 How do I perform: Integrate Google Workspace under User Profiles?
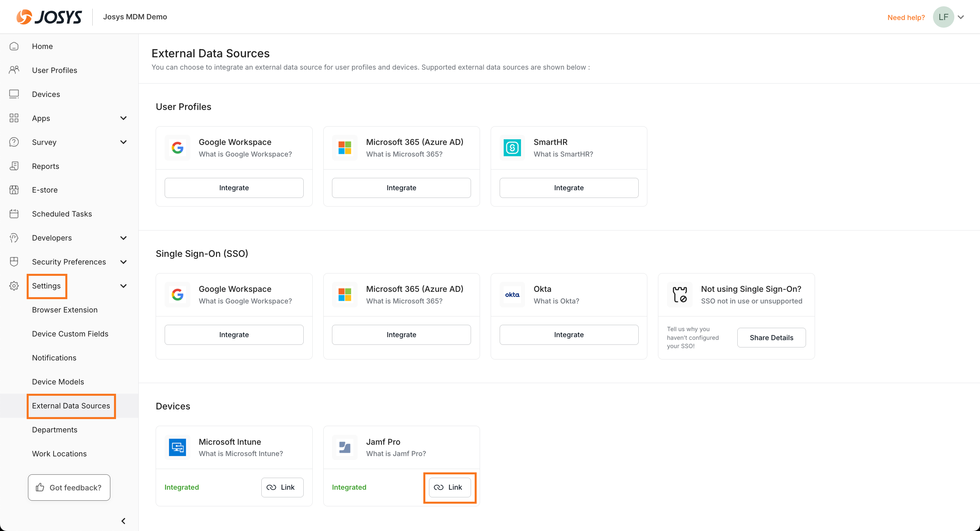(234, 188)
